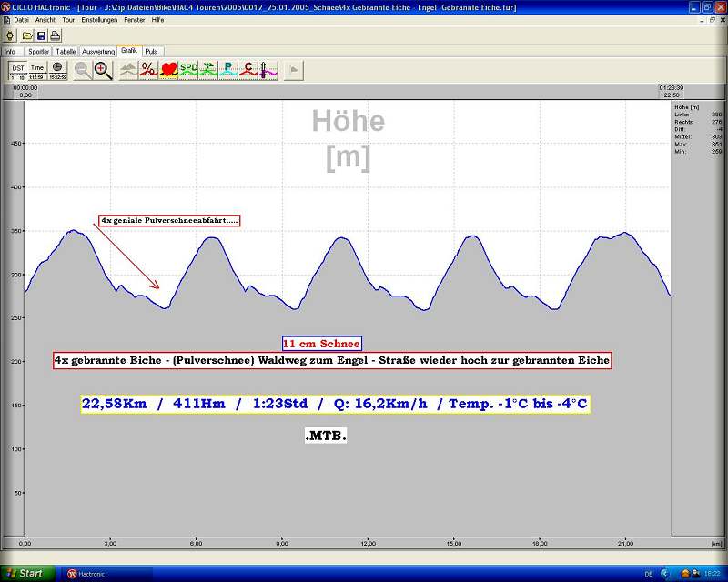This screenshot has height=582, width=728.
Task: Toggle the percent gradient curve button
Action: coord(148,70)
